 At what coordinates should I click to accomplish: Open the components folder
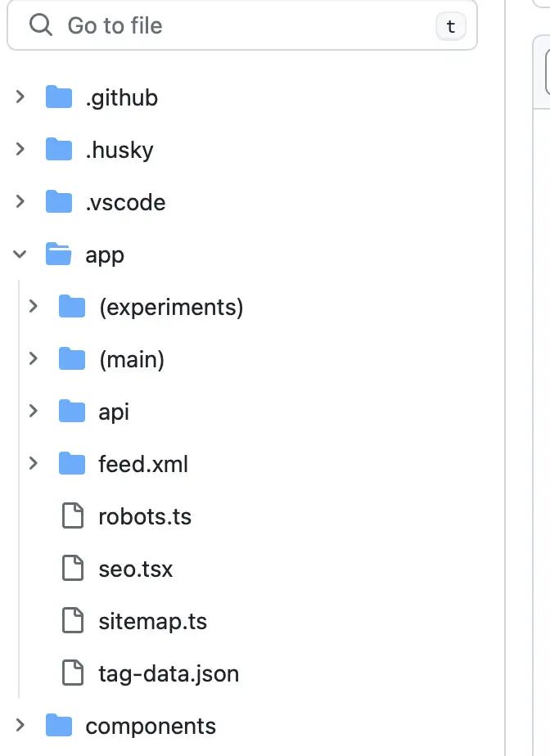[151, 726]
